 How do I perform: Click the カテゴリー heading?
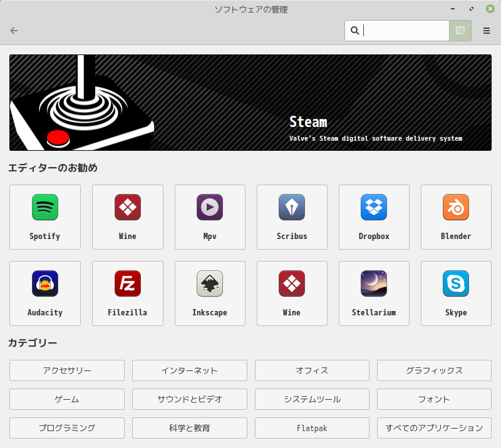tap(33, 343)
